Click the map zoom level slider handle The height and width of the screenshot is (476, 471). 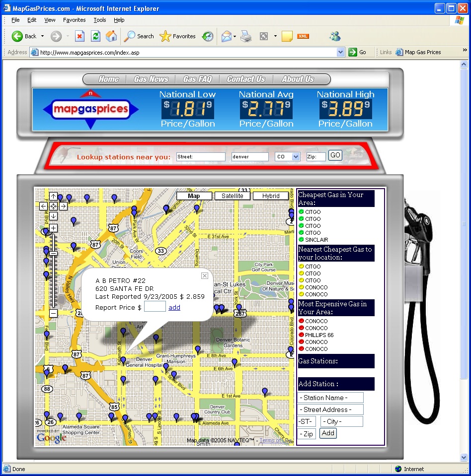coord(54,253)
